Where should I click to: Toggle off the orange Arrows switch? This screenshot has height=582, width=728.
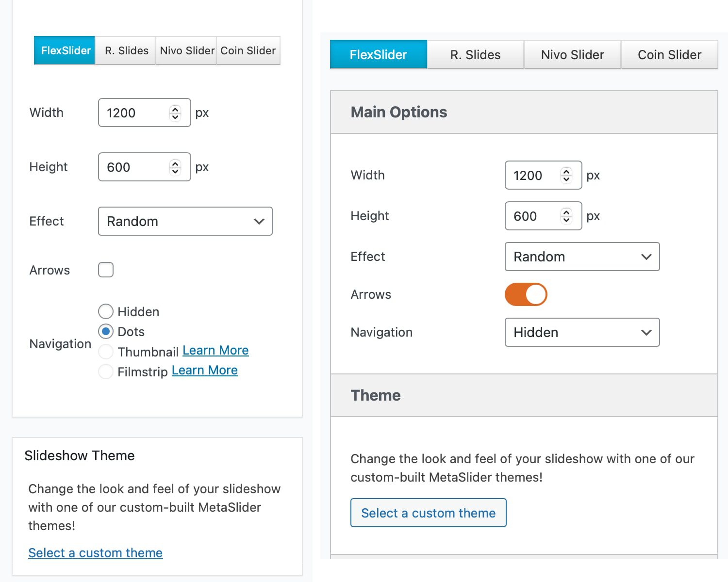click(526, 294)
